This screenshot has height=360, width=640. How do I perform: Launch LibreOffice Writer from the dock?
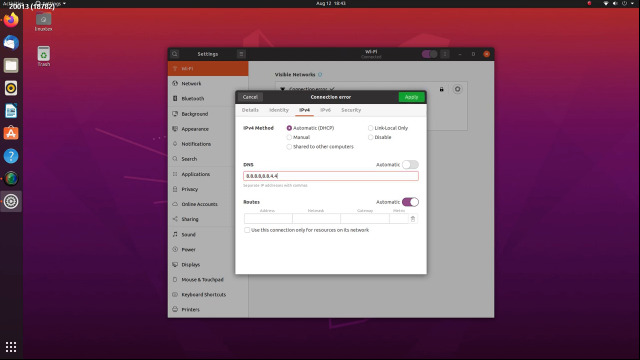click(11, 111)
